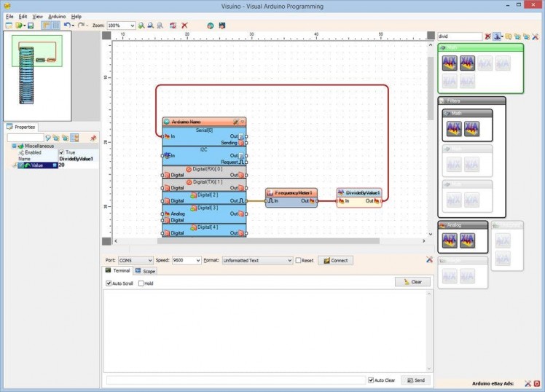Image resolution: width=545 pixels, height=392 pixels.
Task: Click the Clear button in terminal
Action: [x=412, y=282]
